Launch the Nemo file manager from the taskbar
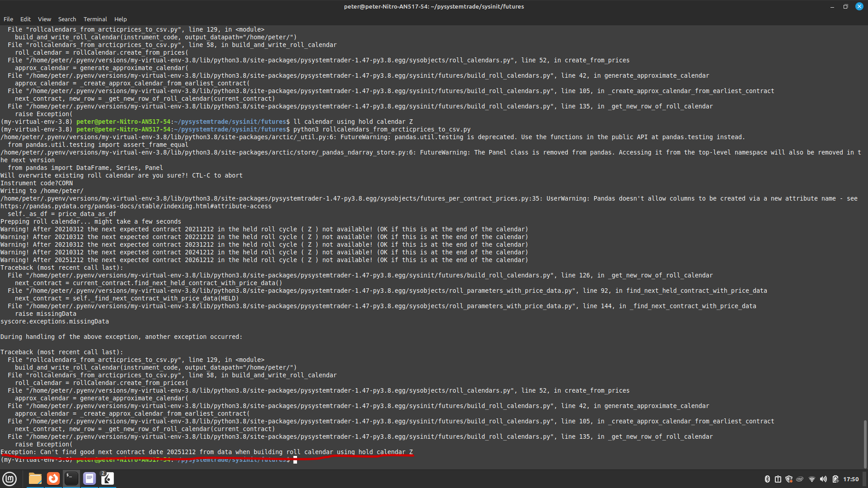The height and width of the screenshot is (488, 868). coord(35,479)
